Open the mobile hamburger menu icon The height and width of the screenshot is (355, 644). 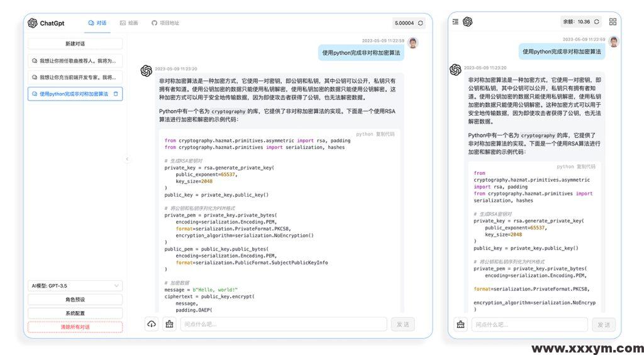pyautogui.click(x=455, y=21)
